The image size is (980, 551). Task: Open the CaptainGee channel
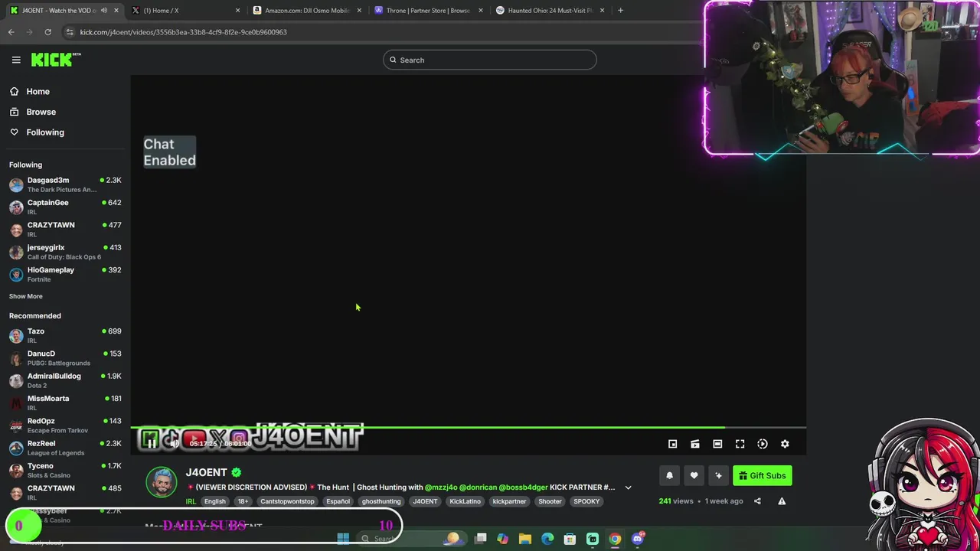coord(64,207)
